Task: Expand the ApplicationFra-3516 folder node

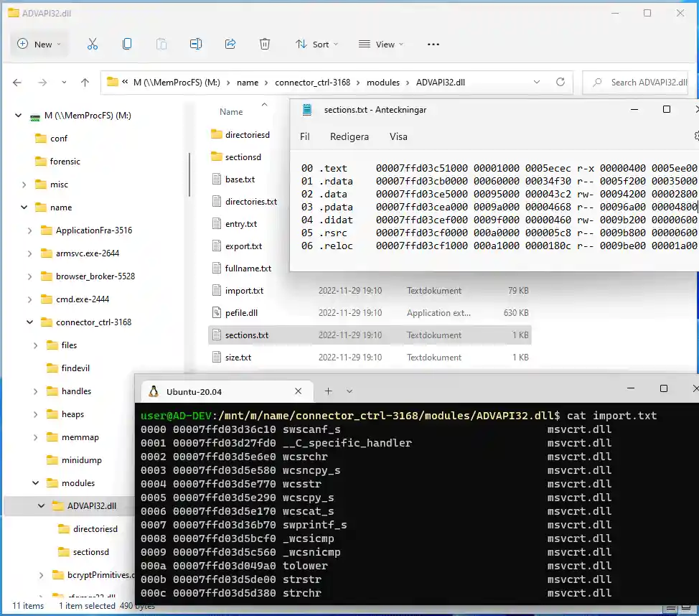Action: click(29, 230)
